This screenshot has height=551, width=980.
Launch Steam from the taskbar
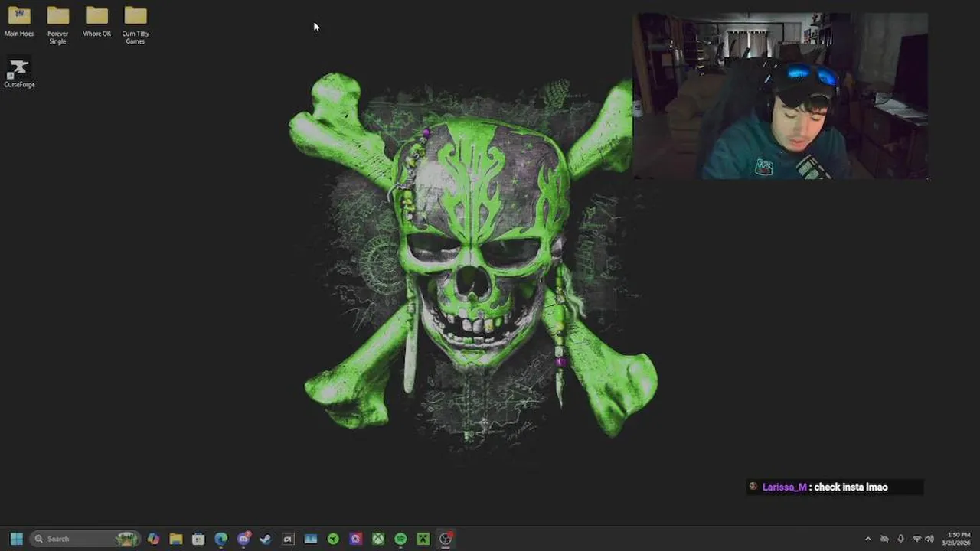click(266, 539)
